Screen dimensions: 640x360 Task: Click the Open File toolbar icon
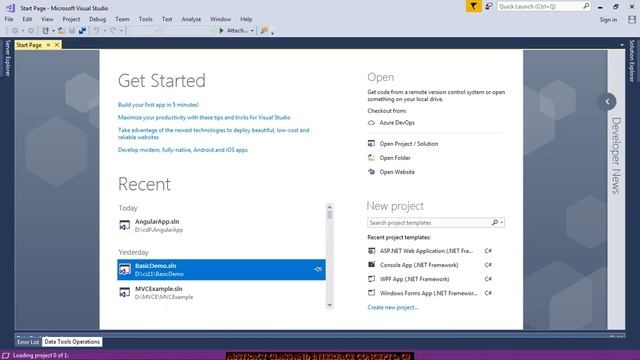(x=61, y=31)
